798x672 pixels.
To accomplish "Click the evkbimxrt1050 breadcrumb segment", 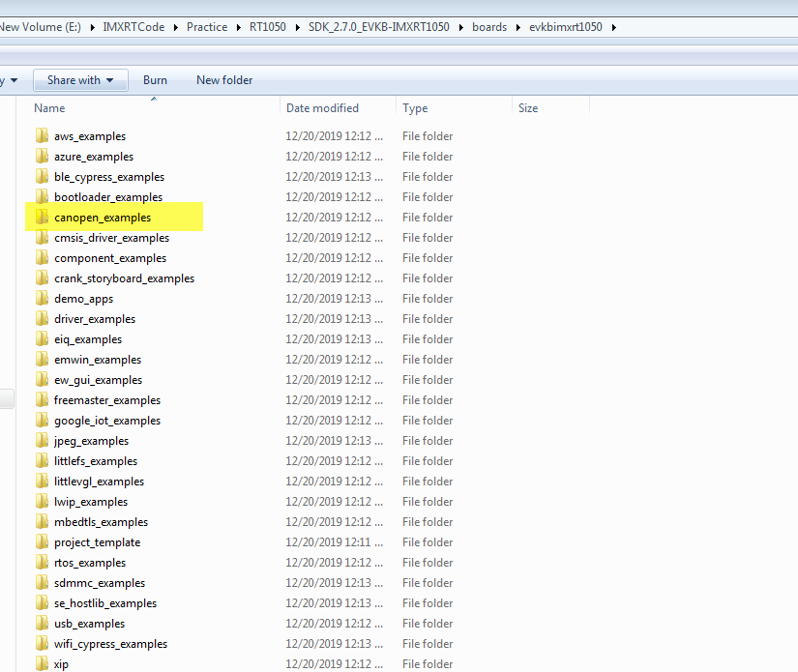I will (566, 27).
